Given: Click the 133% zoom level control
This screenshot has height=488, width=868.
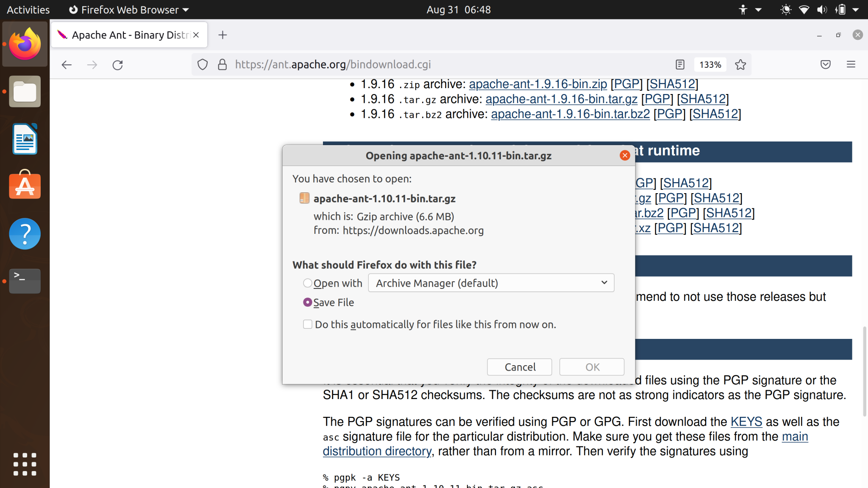Looking at the screenshot, I should click(709, 64).
